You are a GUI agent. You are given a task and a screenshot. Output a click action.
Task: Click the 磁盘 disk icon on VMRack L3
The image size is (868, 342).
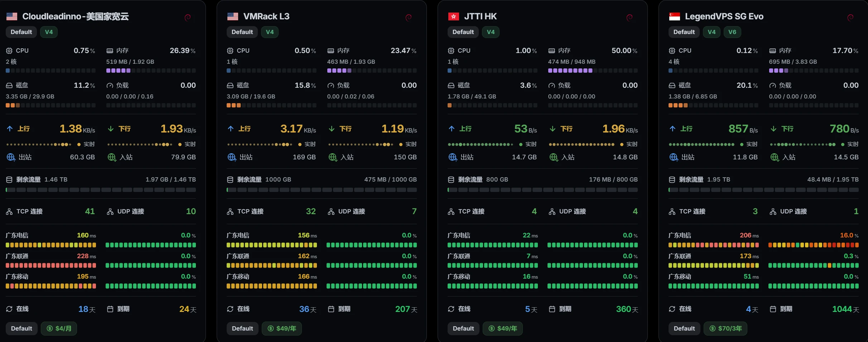[x=230, y=86]
